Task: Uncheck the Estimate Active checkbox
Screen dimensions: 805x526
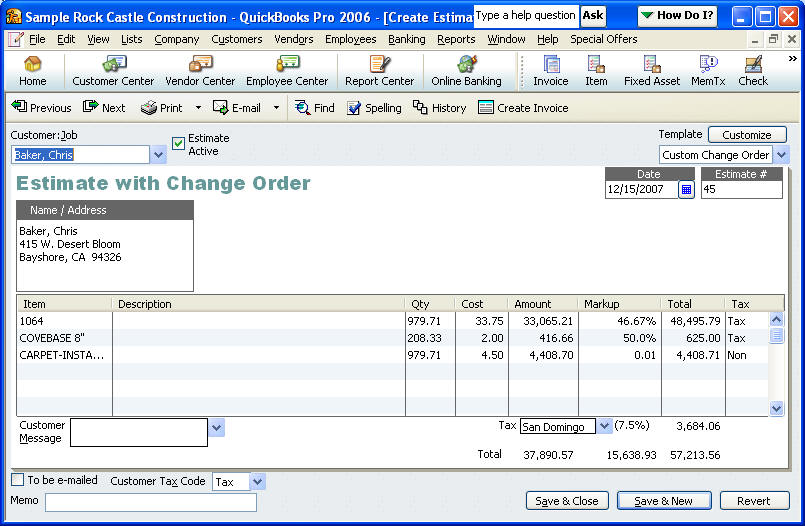Action: pyautogui.click(x=179, y=143)
